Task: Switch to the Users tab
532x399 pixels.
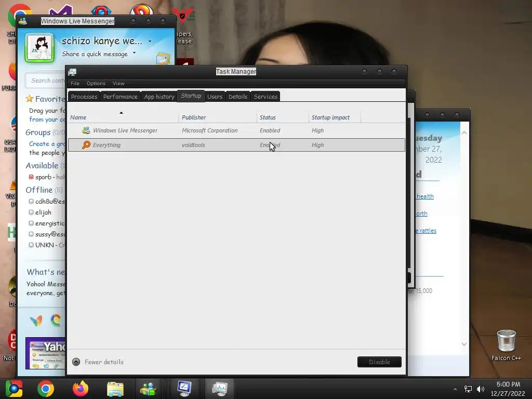Action: (x=215, y=96)
